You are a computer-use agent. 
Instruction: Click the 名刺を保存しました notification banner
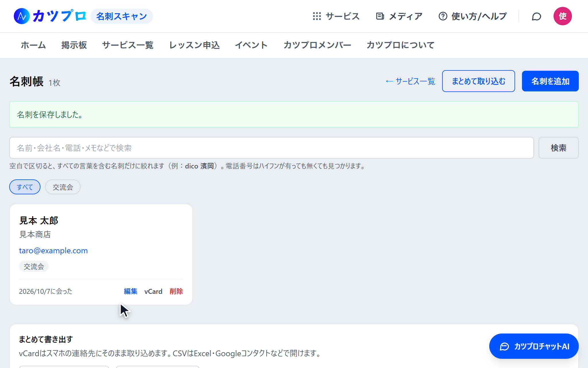coord(294,114)
